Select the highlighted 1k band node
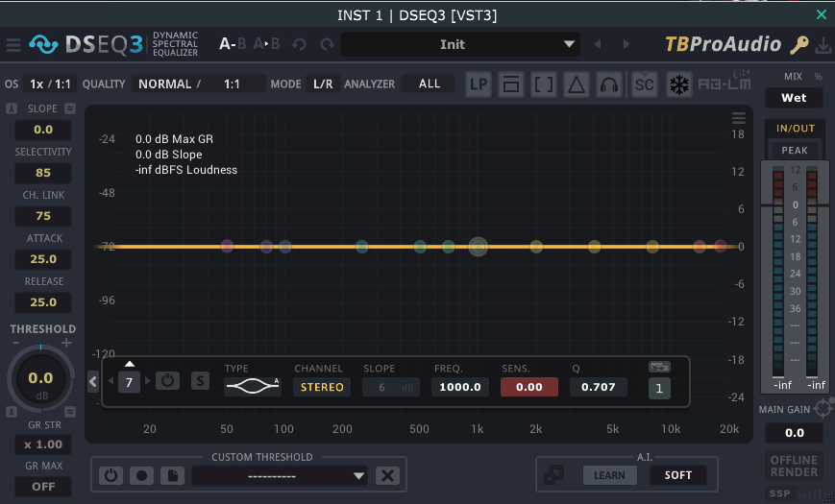835x504 pixels. click(x=479, y=247)
